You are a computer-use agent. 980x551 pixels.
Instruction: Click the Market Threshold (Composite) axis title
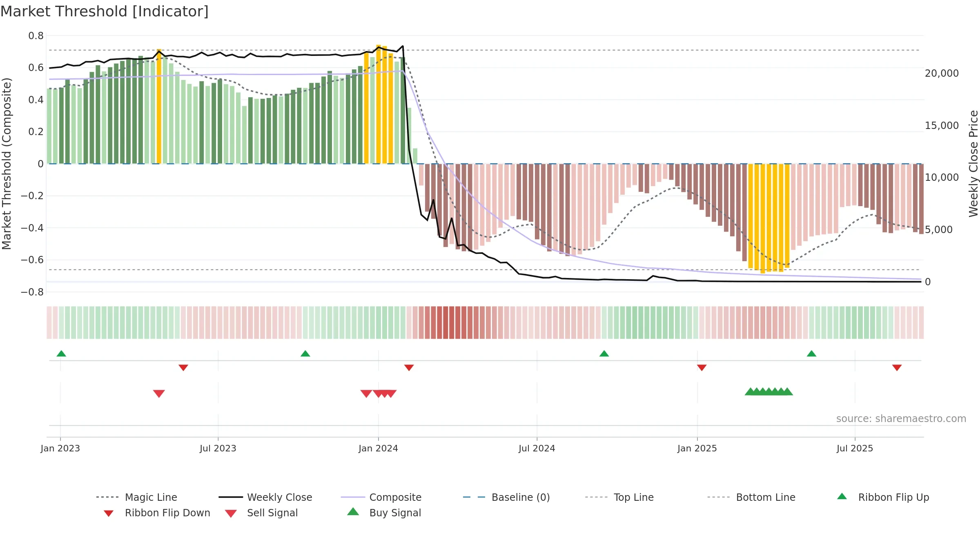point(7,164)
